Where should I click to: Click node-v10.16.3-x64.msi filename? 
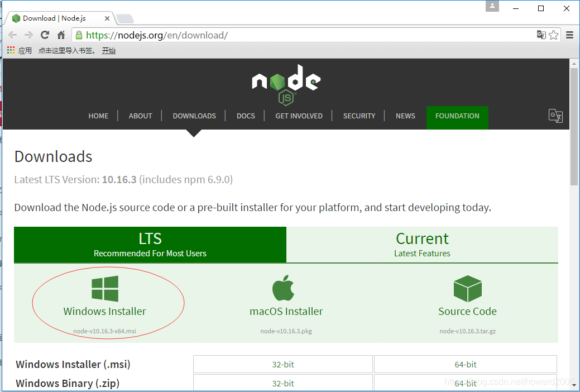(x=105, y=331)
